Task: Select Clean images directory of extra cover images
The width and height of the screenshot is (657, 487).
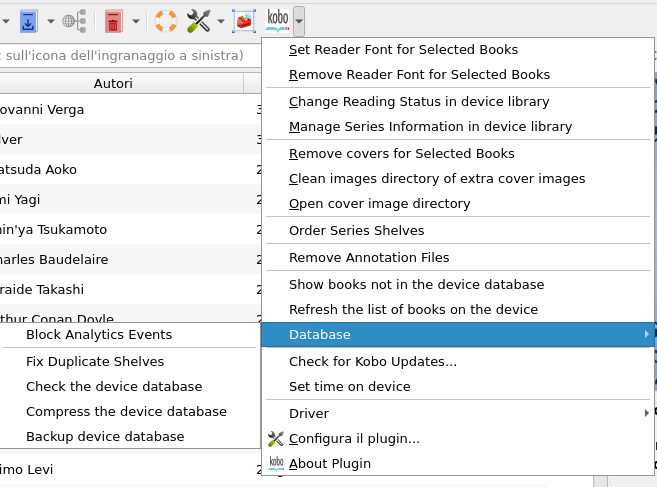Action: point(458,179)
